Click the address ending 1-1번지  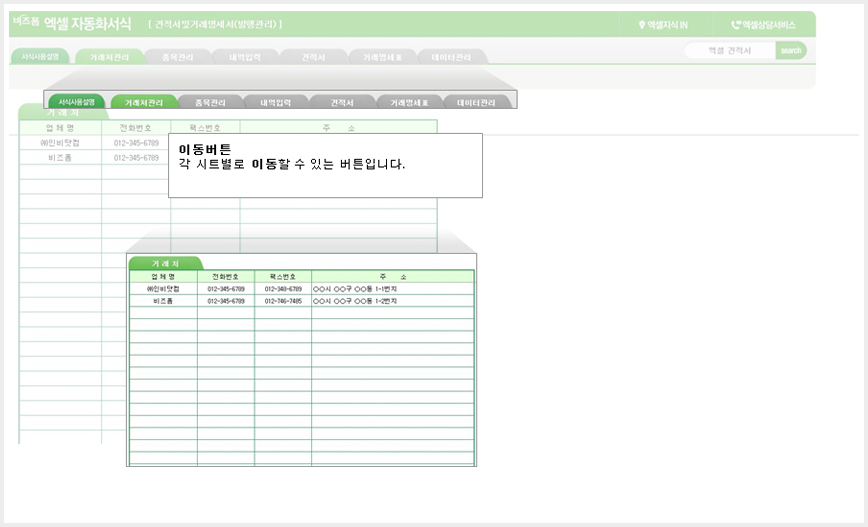[355, 289]
